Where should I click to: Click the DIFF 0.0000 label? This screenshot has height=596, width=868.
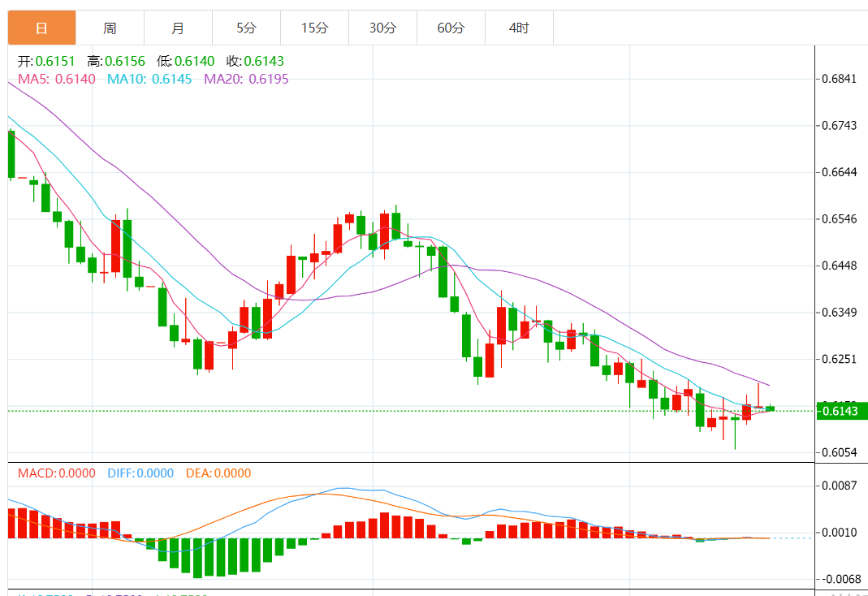[140, 473]
